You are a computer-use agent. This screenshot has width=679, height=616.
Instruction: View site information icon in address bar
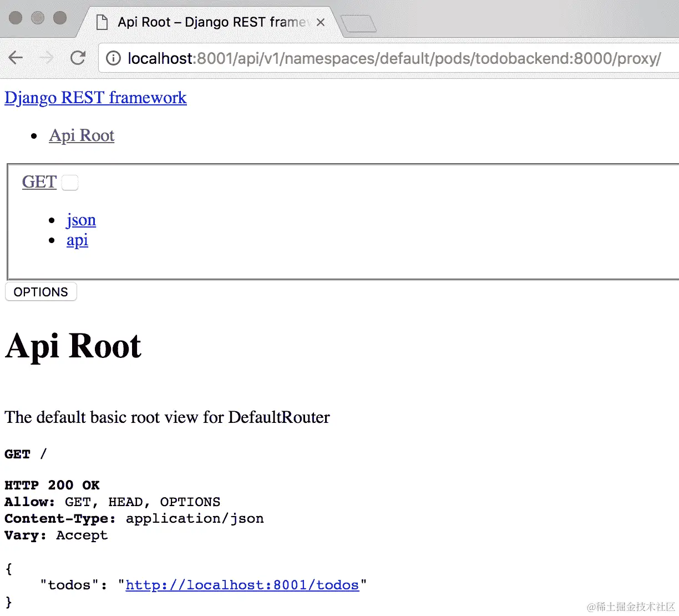click(x=113, y=58)
